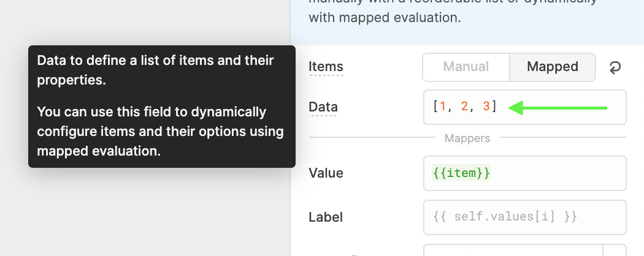Click the tooltip paragraph starting 'You can use this field'
Image resolution: width=644 pixels, height=256 pixels.
[x=160, y=131]
